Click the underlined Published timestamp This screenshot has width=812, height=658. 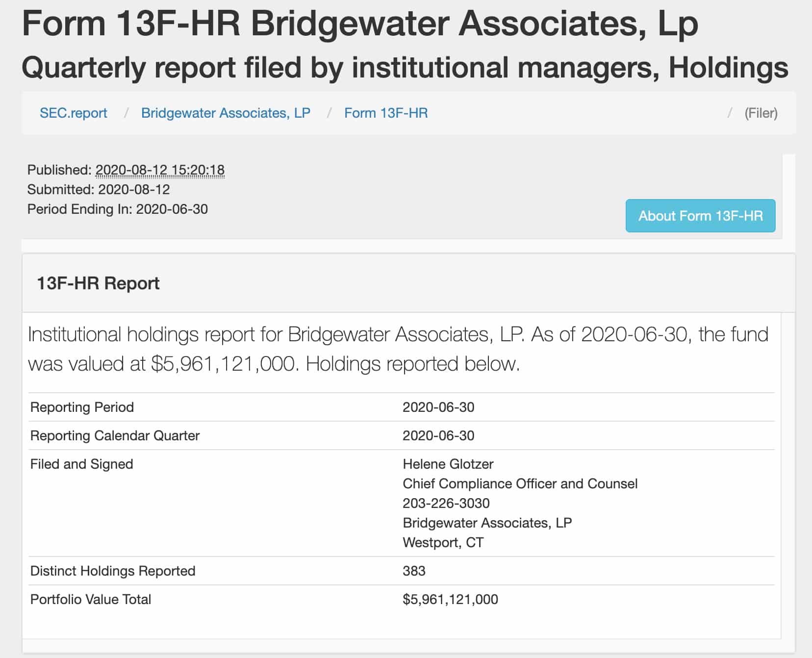coord(160,170)
